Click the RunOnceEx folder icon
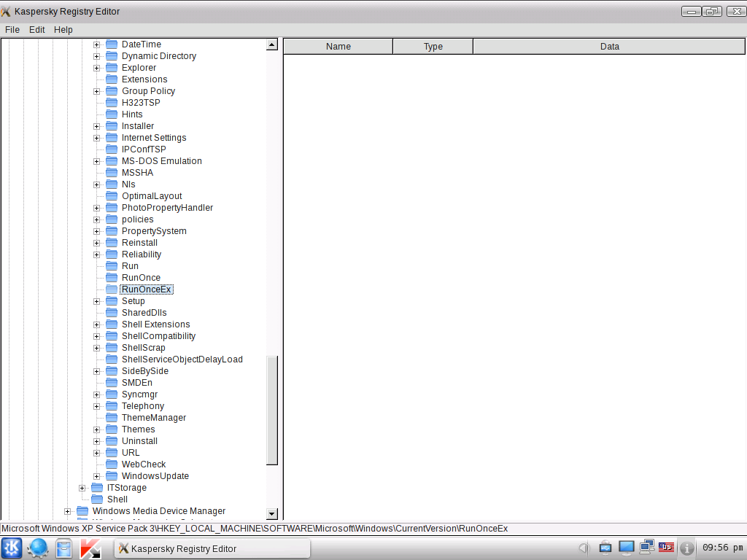The height and width of the screenshot is (560, 747). pos(112,289)
